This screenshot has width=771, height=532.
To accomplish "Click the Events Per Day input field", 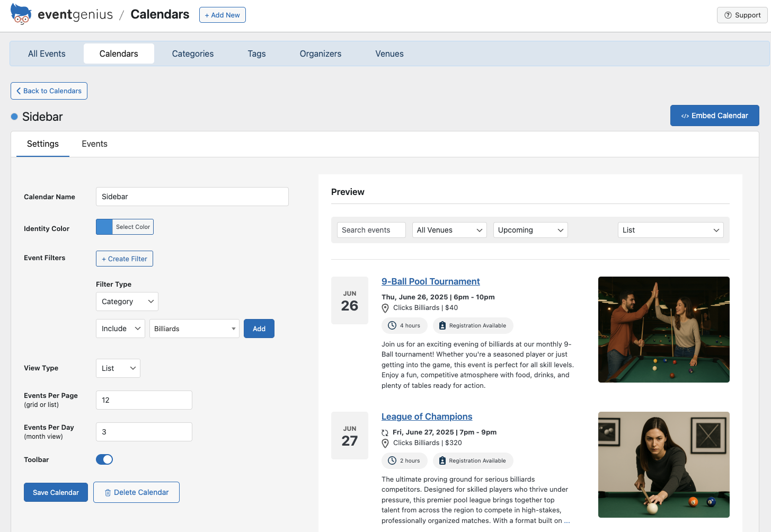I will [x=144, y=432].
